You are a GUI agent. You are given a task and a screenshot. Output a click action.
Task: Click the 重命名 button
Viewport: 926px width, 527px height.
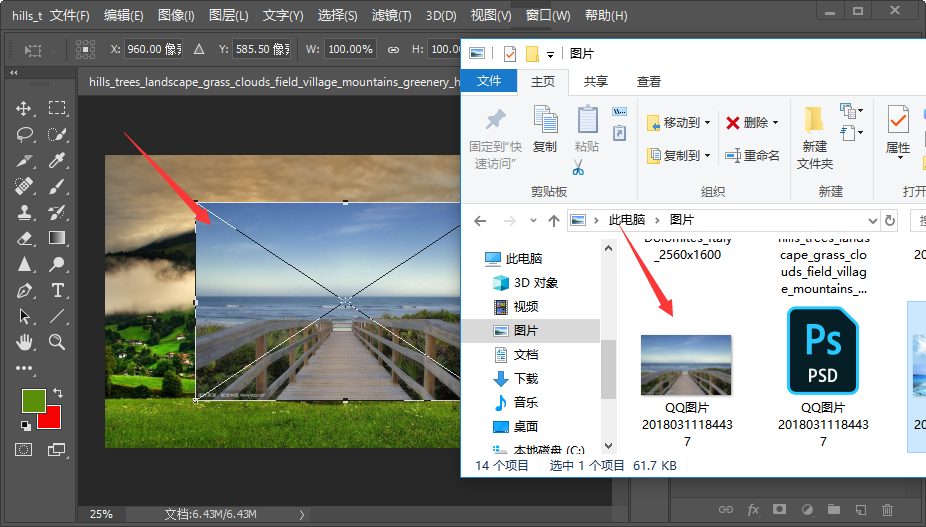pyautogui.click(x=752, y=155)
